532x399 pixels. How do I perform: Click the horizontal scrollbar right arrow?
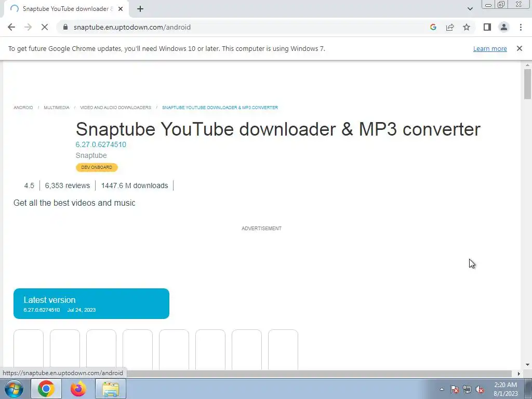coord(518,374)
